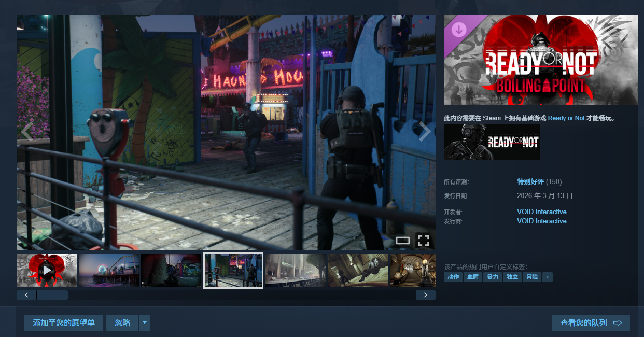Screen dimensions: 644x337
Task: Select the dark red-lit screenshot thumbnail
Action: coord(171,270)
